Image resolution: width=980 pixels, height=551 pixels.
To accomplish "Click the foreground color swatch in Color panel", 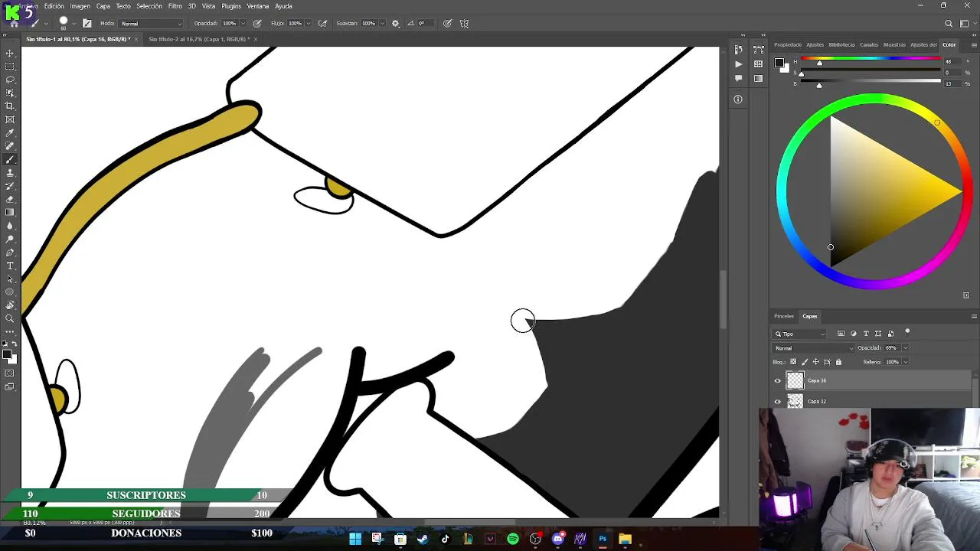I will [x=779, y=63].
